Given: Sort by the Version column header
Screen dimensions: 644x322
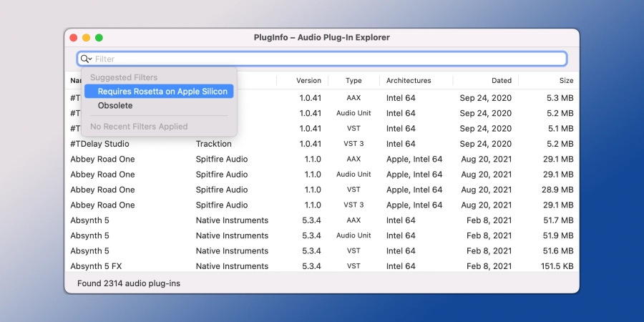Looking at the screenshot, I should pyautogui.click(x=308, y=80).
